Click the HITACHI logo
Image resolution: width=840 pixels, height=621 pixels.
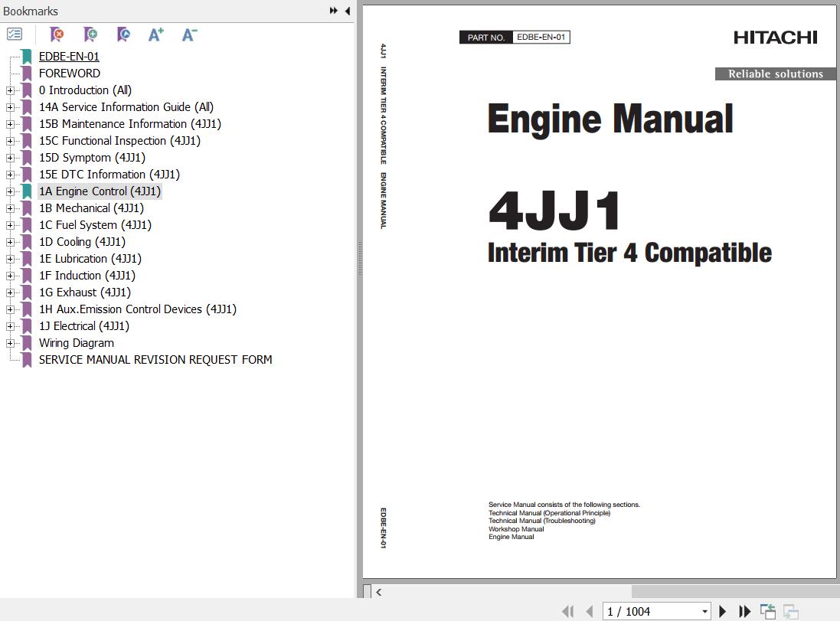[x=775, y=38]
